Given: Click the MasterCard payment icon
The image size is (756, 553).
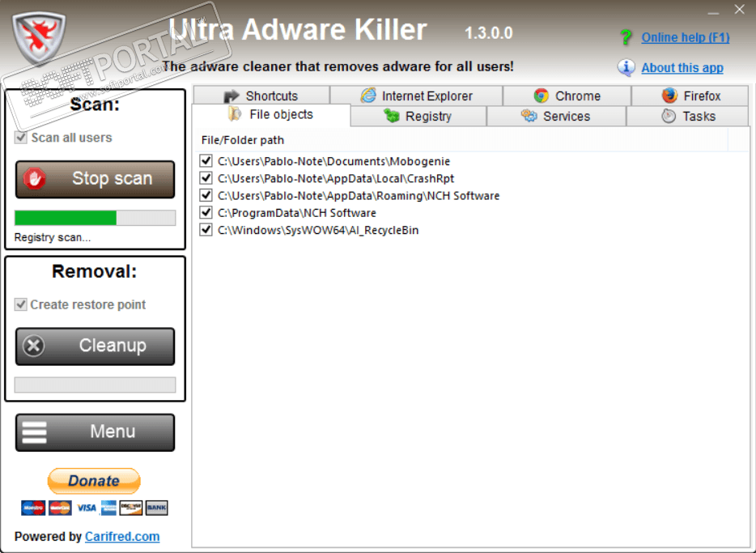Looking at the screenshot, I should coord(60,508).
